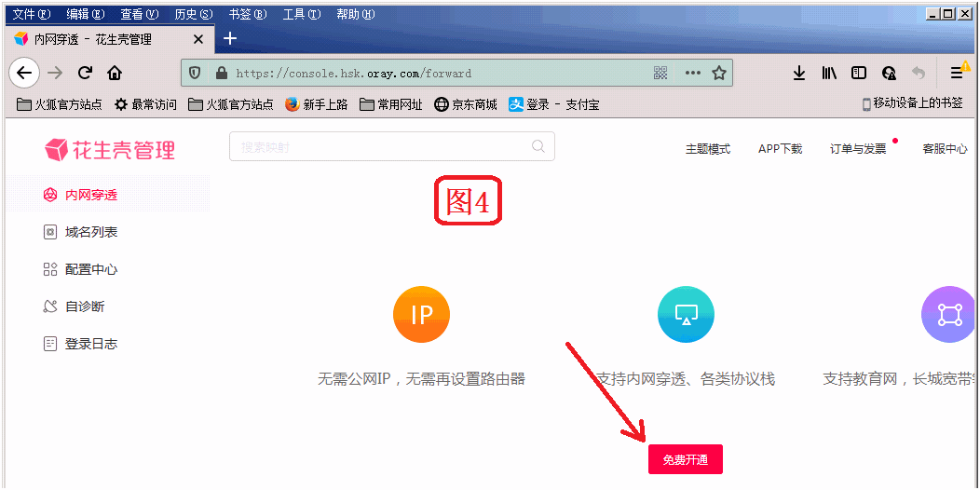Open 最常访问 bookmark list
This screenshot has height=490, width=980.
coord(145,104)
